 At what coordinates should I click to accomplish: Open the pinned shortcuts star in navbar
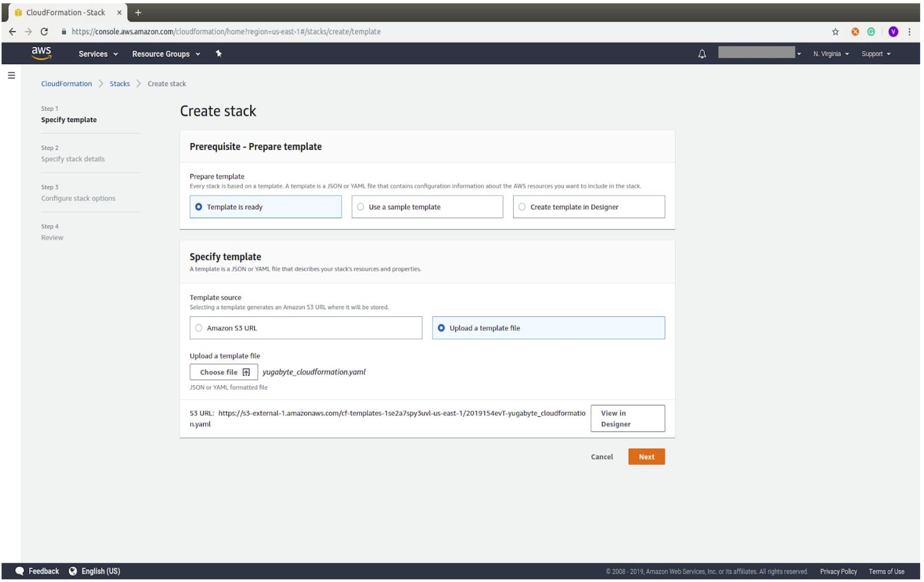pyautogui.click(x=218, y=53)
